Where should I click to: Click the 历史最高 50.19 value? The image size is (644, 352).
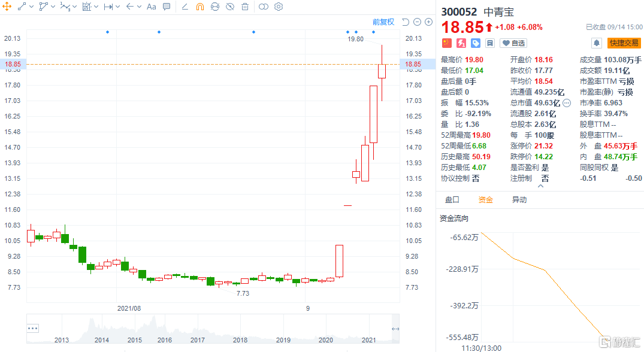[x=482, y=157]
